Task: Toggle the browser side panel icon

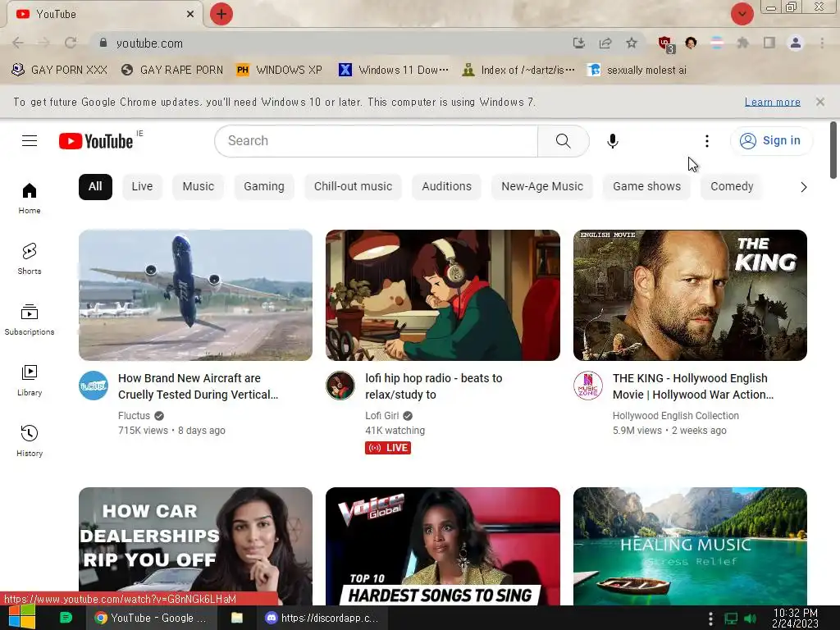Action: pos(769,43)
